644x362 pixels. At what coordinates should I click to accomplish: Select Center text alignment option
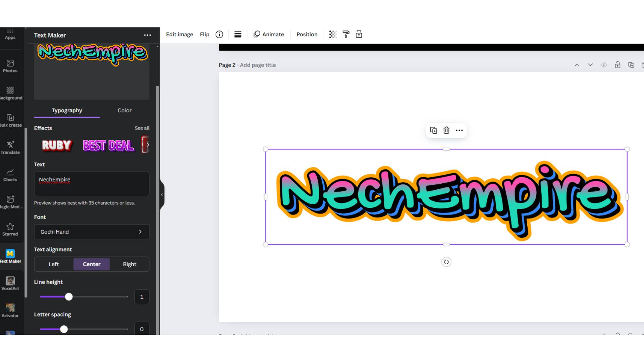tap(91, 264)
